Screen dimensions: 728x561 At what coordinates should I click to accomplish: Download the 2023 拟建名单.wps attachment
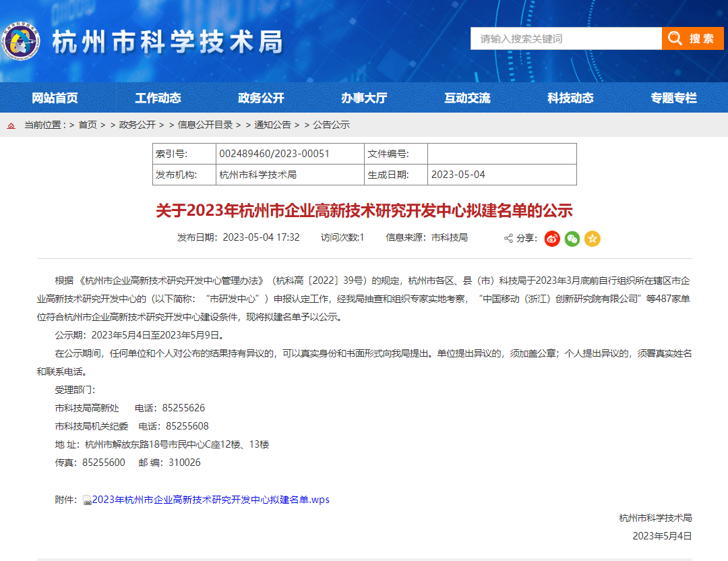pyautogui.click(x=210, y=500)
